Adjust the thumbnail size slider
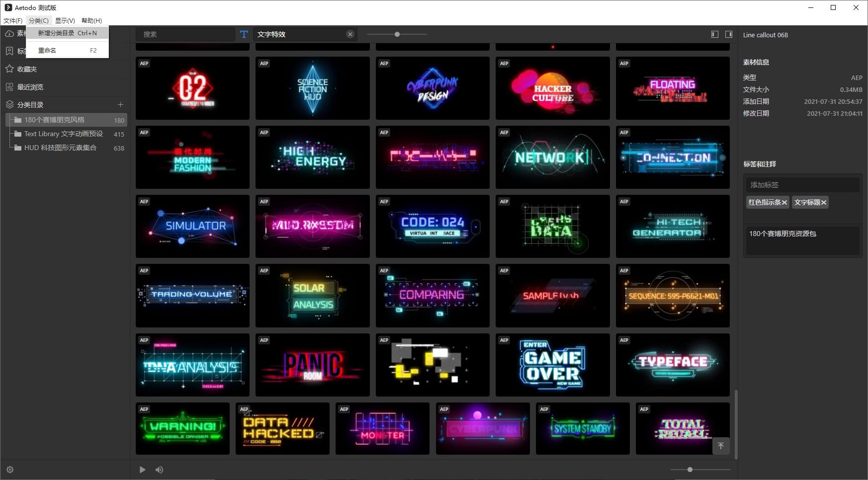Screen dimensions: 868x480 (x=397, y=34)
